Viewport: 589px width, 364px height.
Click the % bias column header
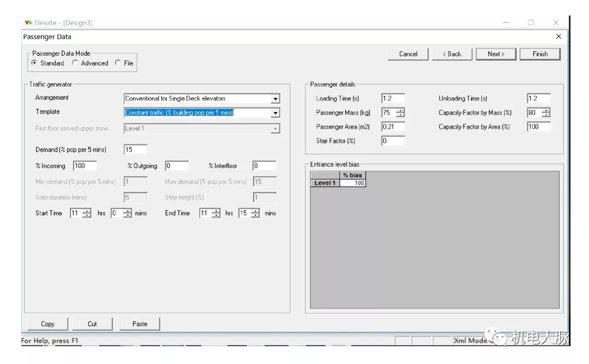point(353,175)
